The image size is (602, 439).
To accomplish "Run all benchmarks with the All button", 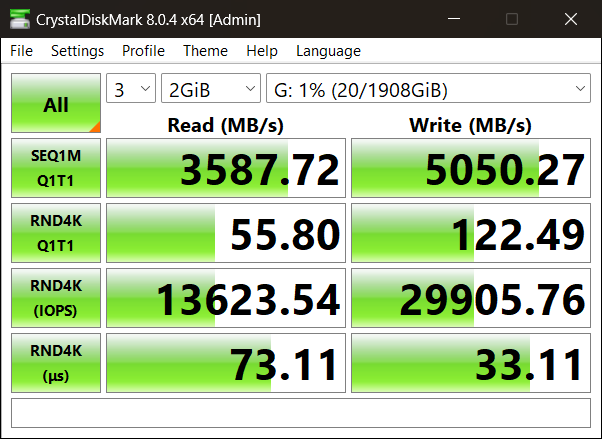I will [x=56, y=103].
